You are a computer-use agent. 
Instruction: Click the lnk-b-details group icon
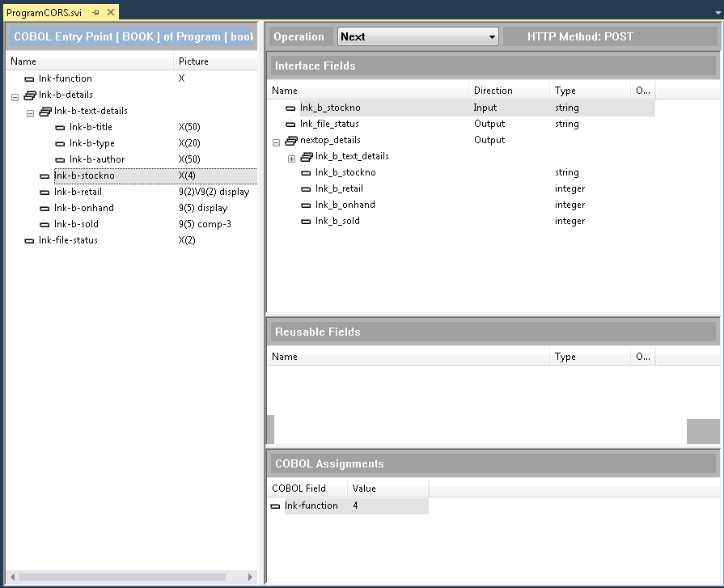click(30, 95)
